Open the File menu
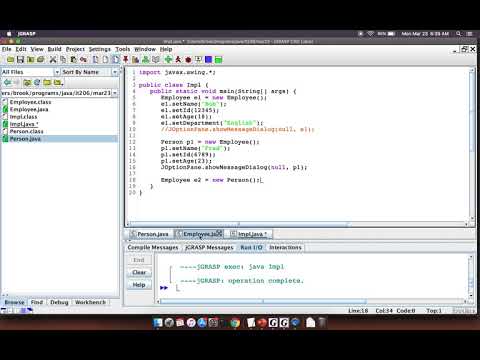 (x=6, y=49)
